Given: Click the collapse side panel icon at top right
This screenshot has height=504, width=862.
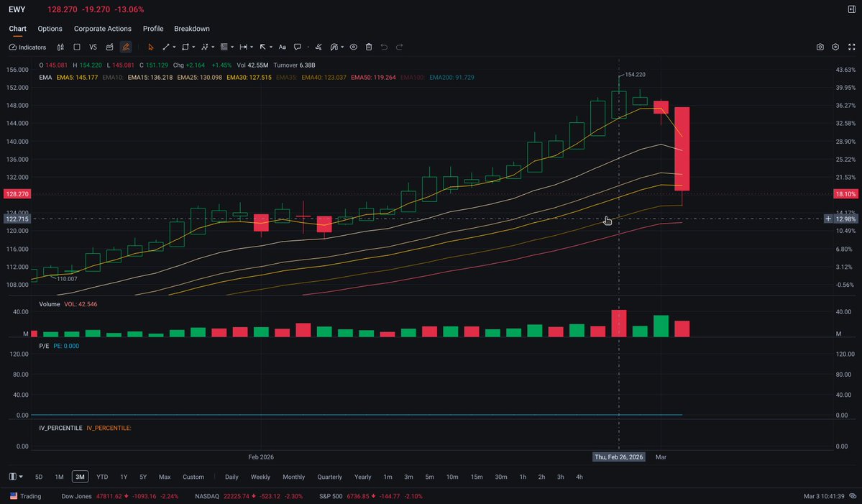Looking at the screenshot, I should tap(851, 9).
